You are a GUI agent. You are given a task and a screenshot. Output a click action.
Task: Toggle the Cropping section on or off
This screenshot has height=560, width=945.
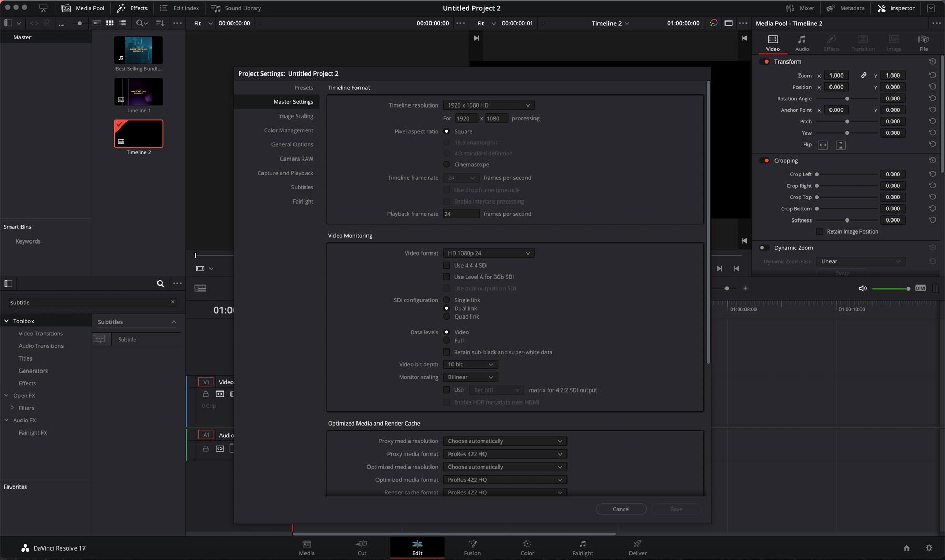[x=764, y=160]
